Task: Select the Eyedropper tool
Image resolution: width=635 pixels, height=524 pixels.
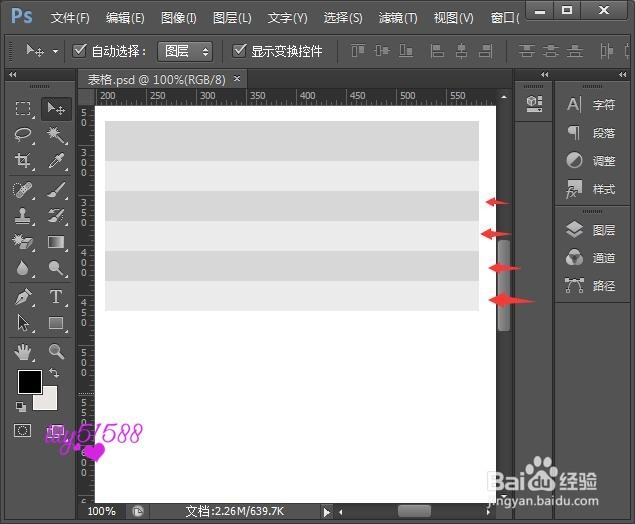Action: click(56, 160)
